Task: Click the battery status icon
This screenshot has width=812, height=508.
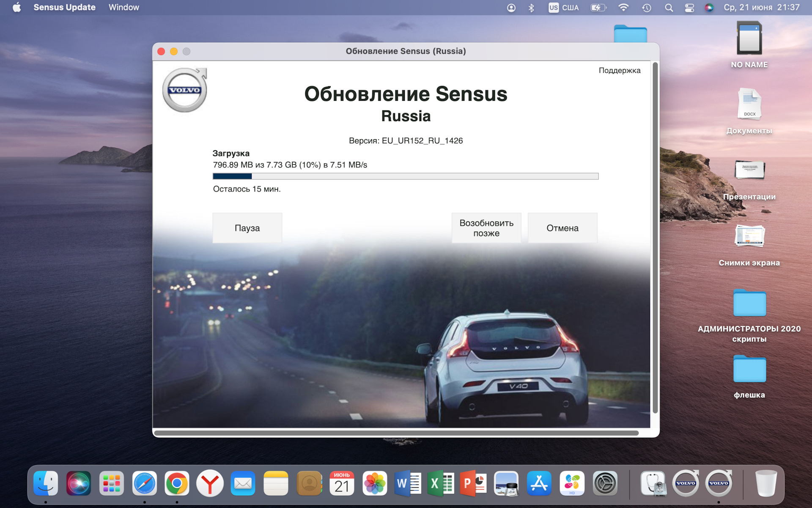Action: click(598, 8)
